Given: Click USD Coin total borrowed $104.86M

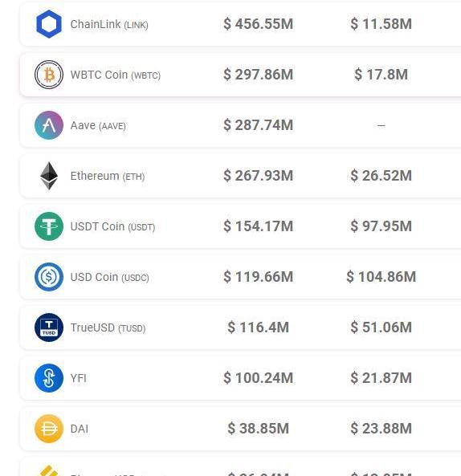Looking at the screenshot, I should pyautogui.click(x=381, y=277).
